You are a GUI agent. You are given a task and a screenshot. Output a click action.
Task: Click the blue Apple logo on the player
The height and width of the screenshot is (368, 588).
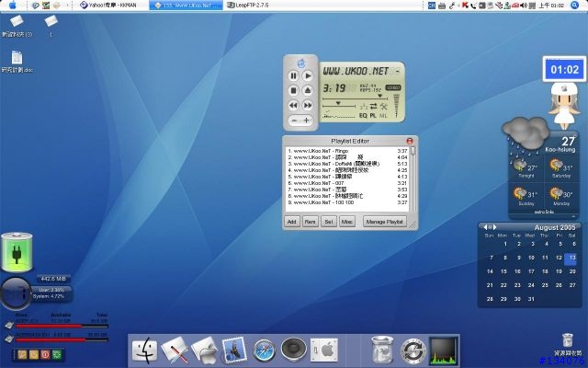(x=300, y=63)
